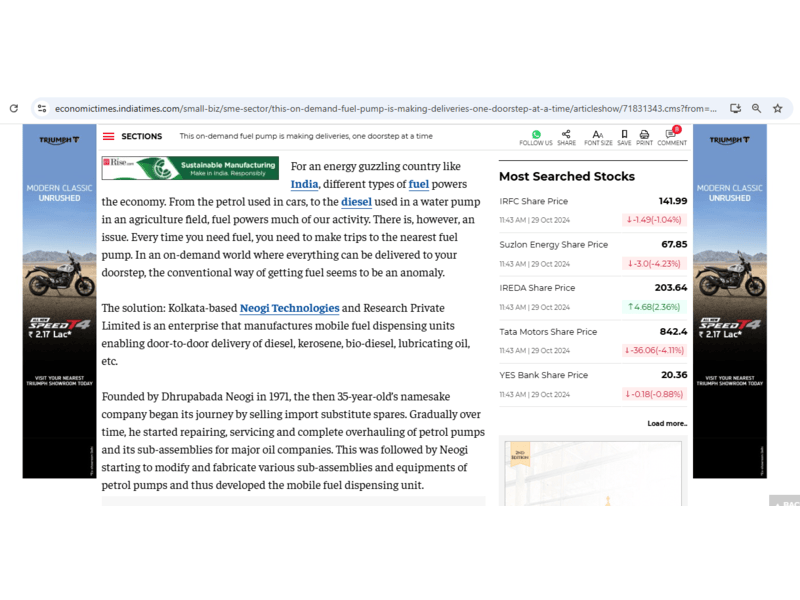Click the address bar URL field
The image size is (800, 600).
[x=386, y=108]
